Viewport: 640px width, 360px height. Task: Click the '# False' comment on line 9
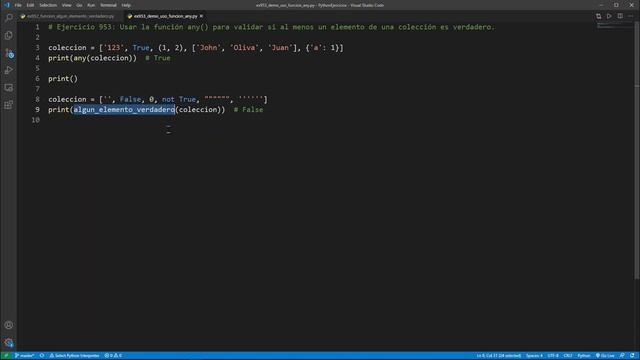pos(249,110)
